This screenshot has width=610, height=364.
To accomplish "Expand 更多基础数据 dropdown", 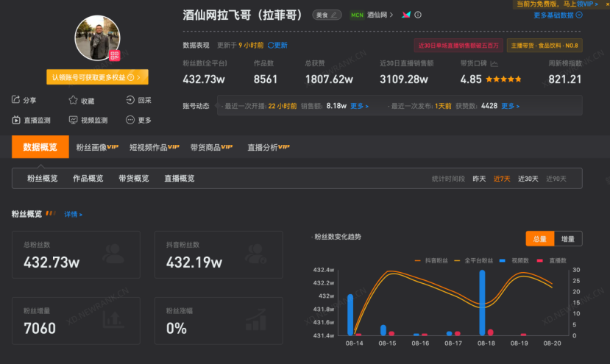I will [558, 15].
